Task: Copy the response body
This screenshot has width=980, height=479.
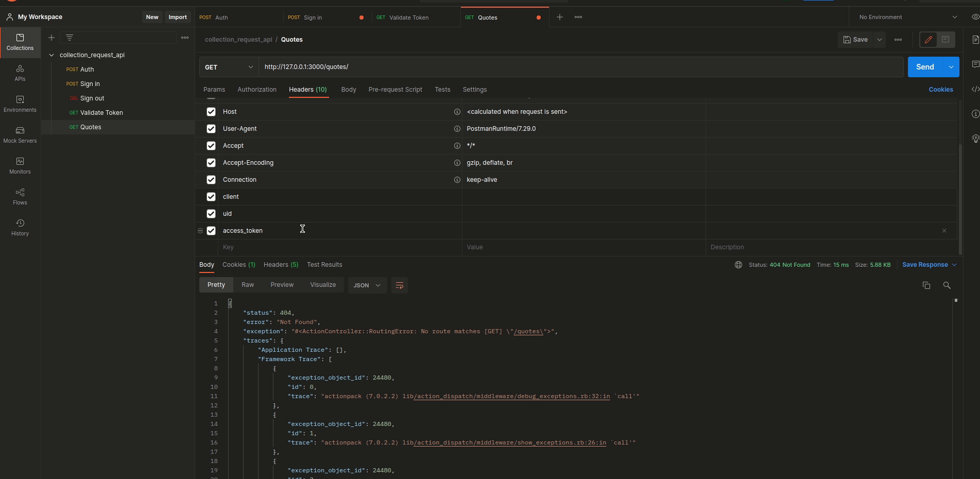Action: click(926, 285)
